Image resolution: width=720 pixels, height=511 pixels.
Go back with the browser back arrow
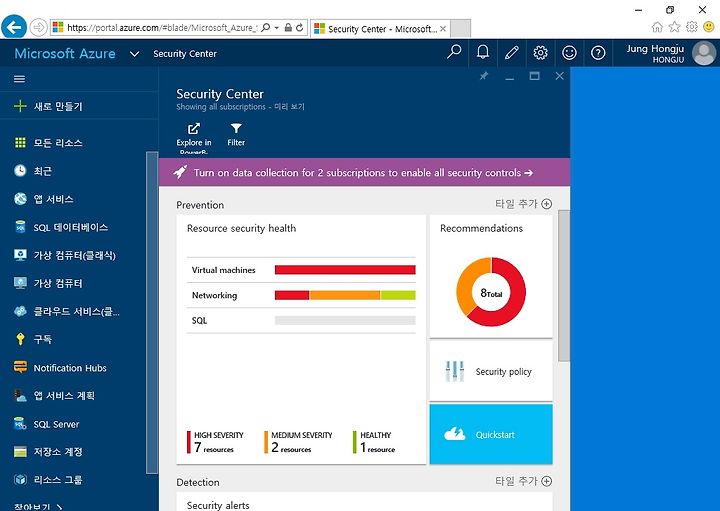[x=14, y=27]
